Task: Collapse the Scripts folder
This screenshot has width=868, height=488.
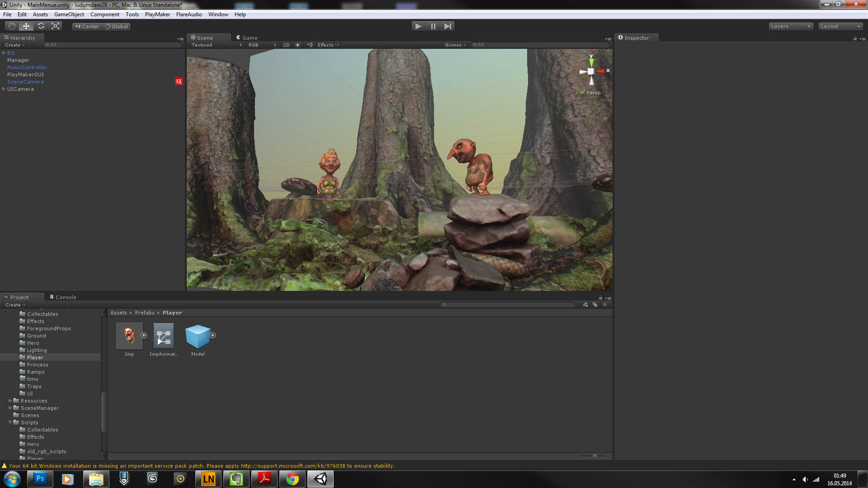Action: pyautogui.click(x=10, y=422)
